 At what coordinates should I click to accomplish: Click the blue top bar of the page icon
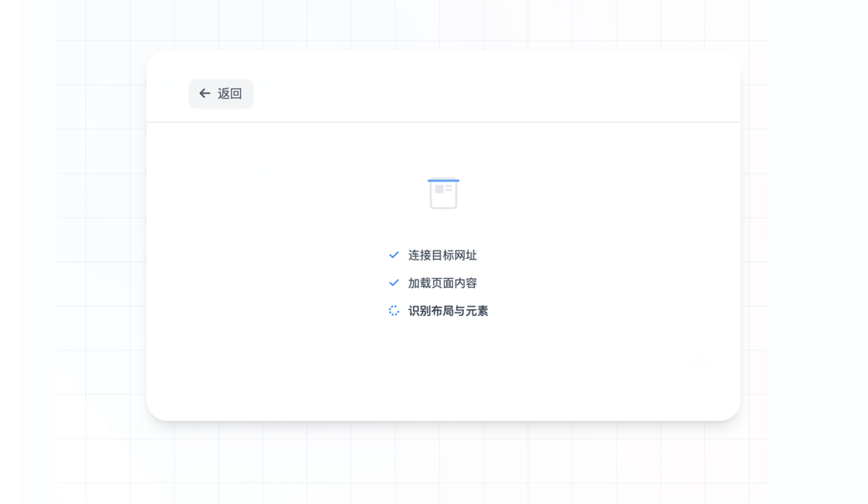tap(444, 181)
